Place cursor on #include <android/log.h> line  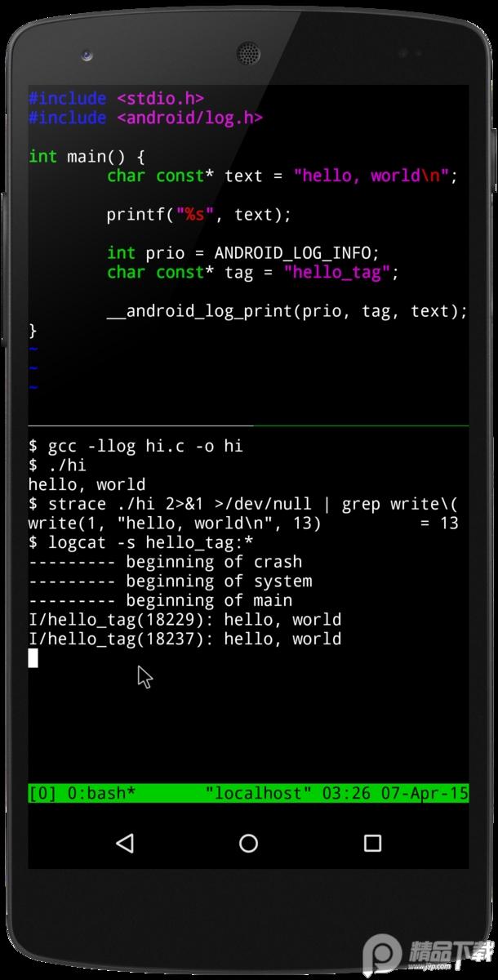tap(145, 118)
